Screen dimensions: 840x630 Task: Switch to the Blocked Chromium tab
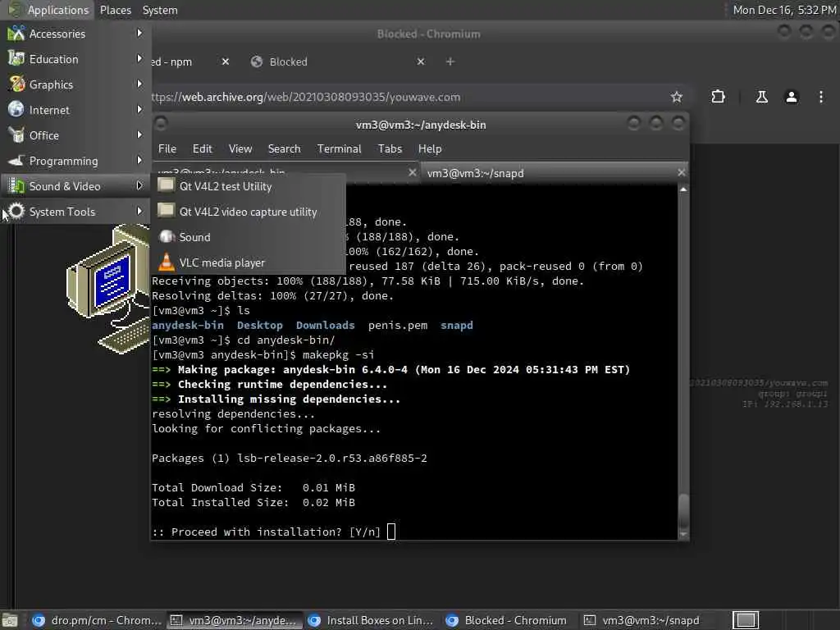pos(337,62)
